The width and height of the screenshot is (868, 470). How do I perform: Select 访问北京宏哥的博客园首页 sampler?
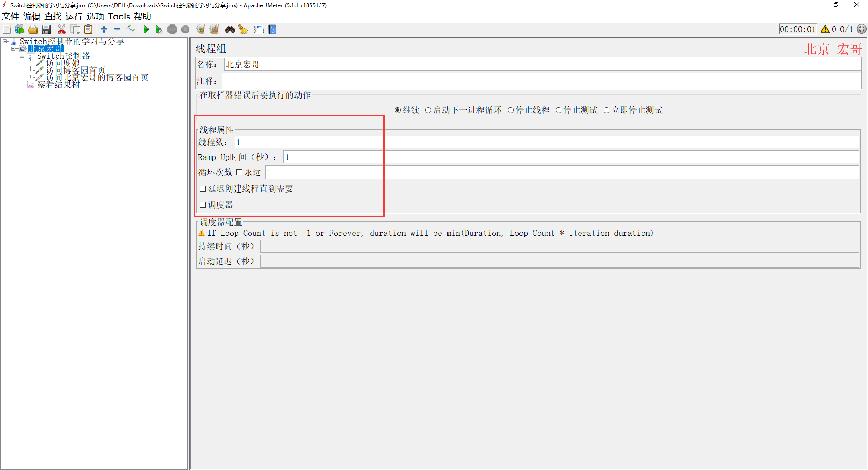pos(97,77)
